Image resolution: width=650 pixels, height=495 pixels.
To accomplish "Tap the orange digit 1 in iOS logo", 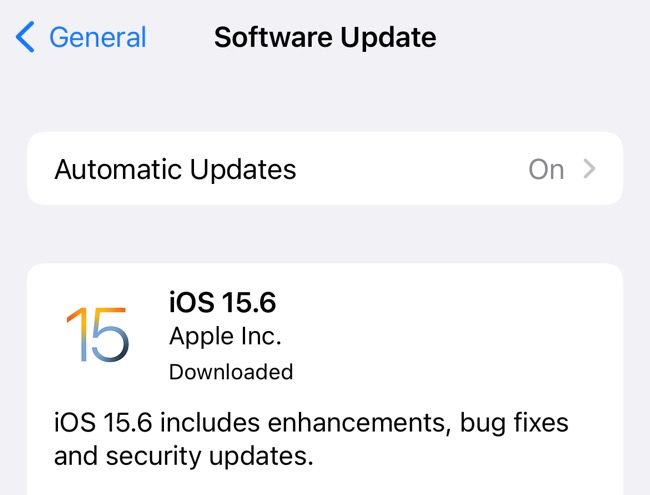I will [x=77, y=334].
